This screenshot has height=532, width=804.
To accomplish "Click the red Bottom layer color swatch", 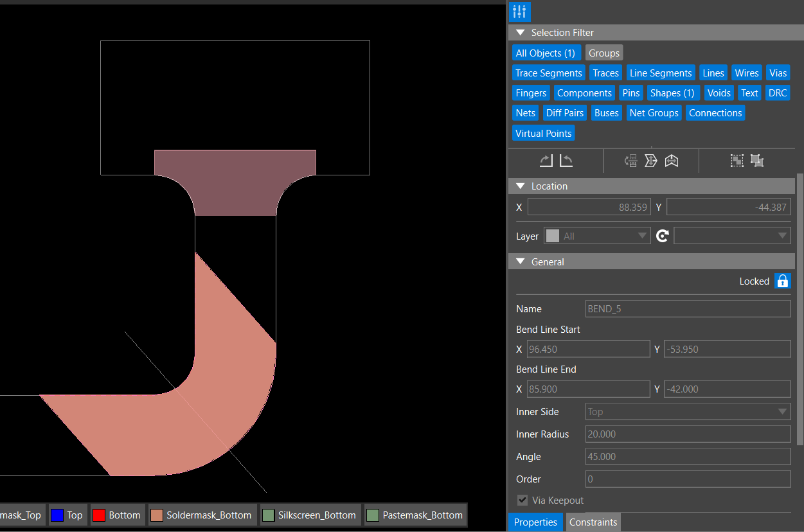I will click(x=99, y=515).
